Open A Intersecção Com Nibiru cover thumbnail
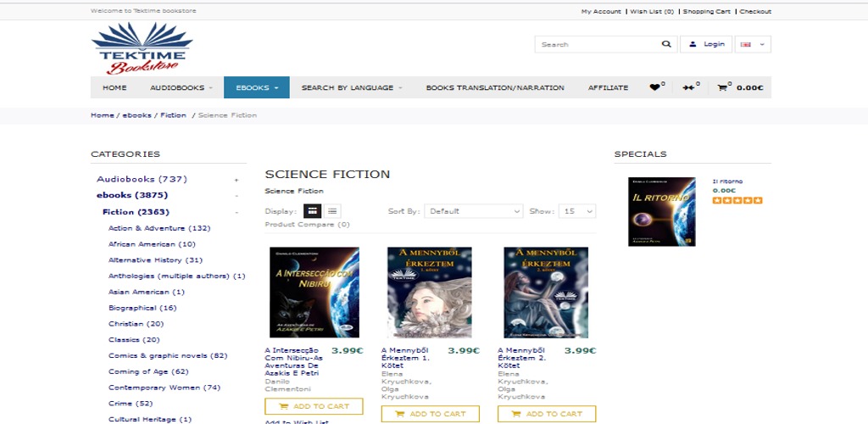 (x=314, y=293)
